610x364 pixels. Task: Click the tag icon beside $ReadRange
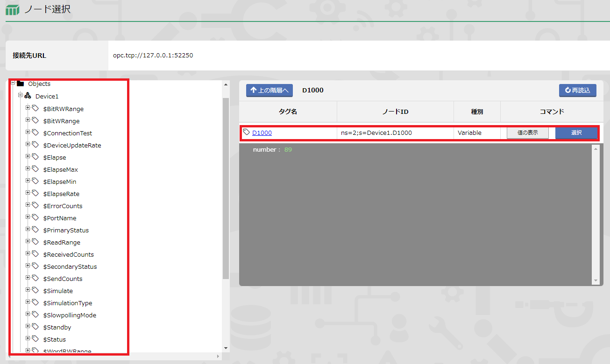(x=35, y=241)
